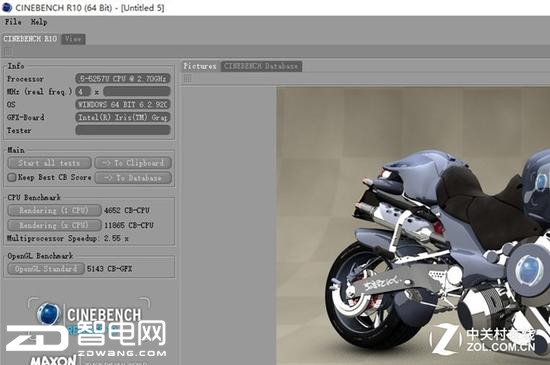
Task: Run Rendering (x CPU) benchmark
Action: (54, 225)
